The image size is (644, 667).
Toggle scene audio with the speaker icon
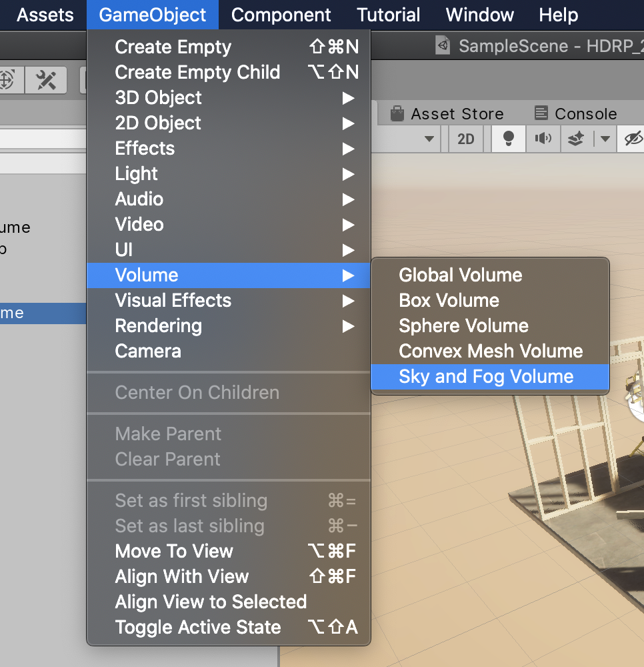click(x=543, y=139)
